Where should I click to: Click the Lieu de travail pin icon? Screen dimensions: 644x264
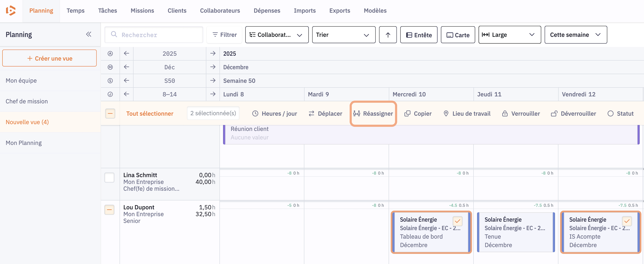446,114
